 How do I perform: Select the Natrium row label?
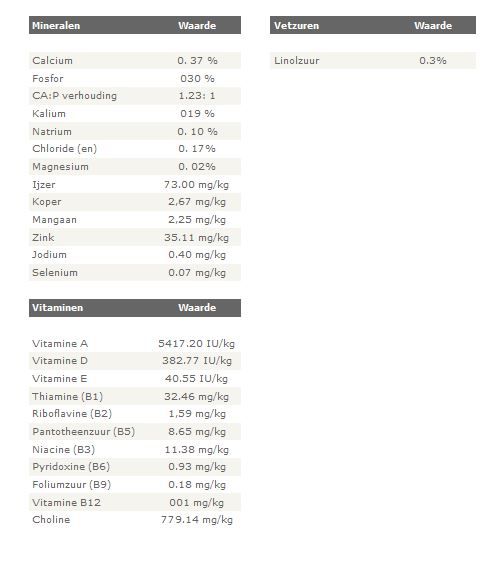(x=52, y=132)
